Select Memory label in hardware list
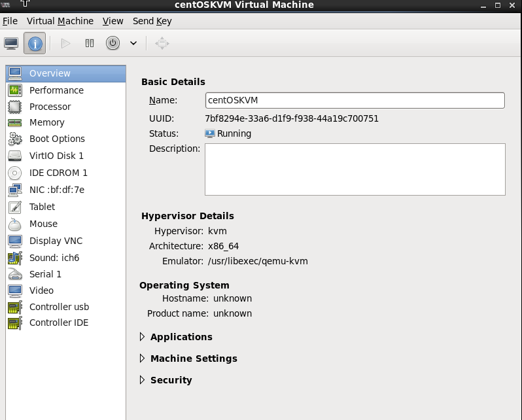The width and height of the screenshot is (522, 420). [x=47, y=122]
